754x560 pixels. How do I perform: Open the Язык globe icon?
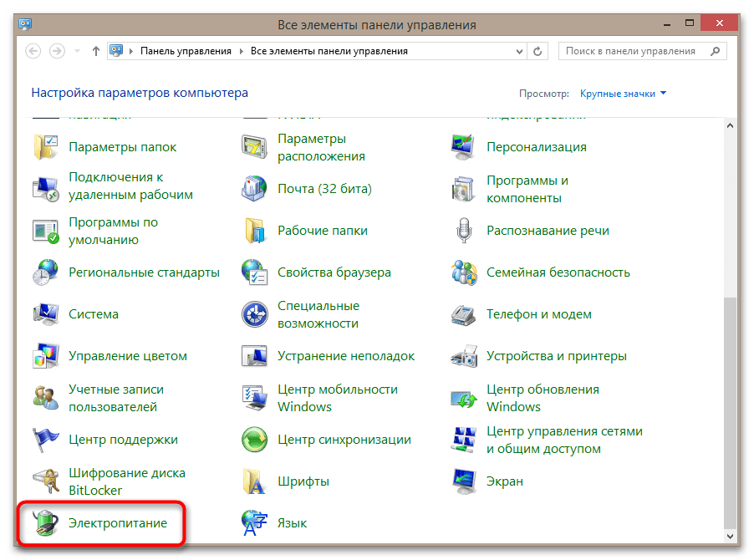coord(254,523)
